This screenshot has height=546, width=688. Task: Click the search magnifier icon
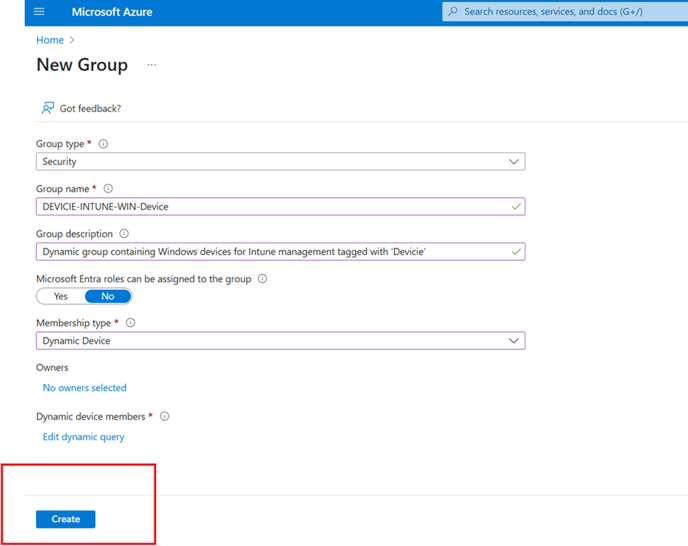[453, 11]
